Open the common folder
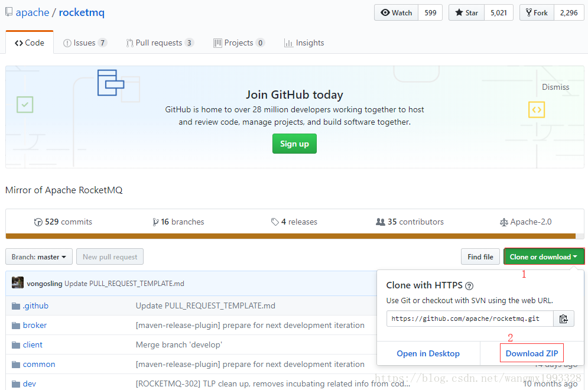 pos(39,364)
